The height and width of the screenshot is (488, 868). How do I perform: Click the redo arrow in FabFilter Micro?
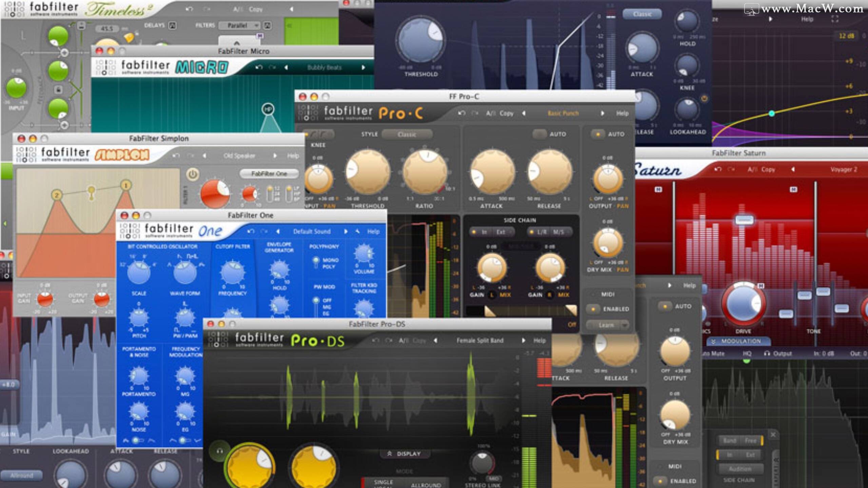pos(272,67)
